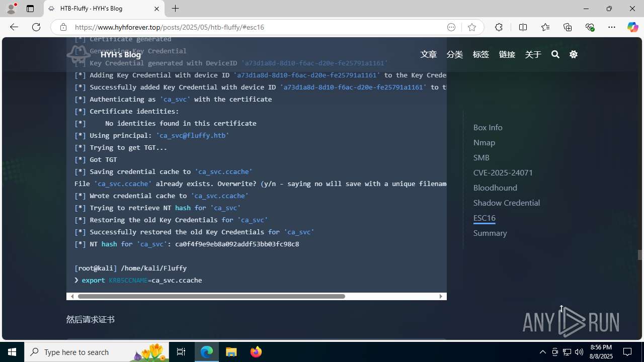Open the browser profile icon
This screenshot has height=362, width=644.
[11, 9]
